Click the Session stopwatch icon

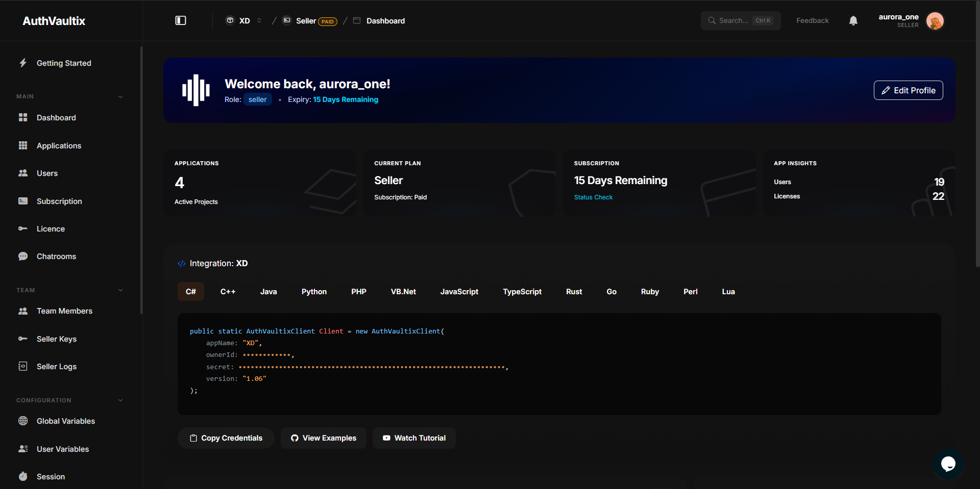23,476
